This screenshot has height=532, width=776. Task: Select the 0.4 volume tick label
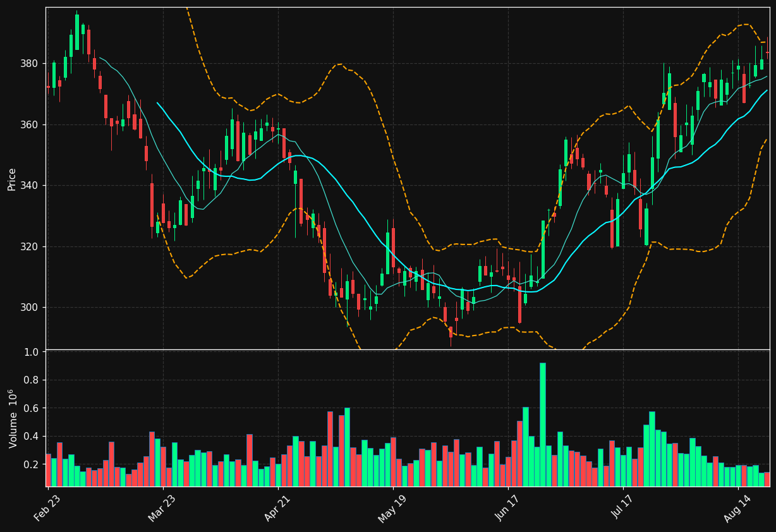32,437
